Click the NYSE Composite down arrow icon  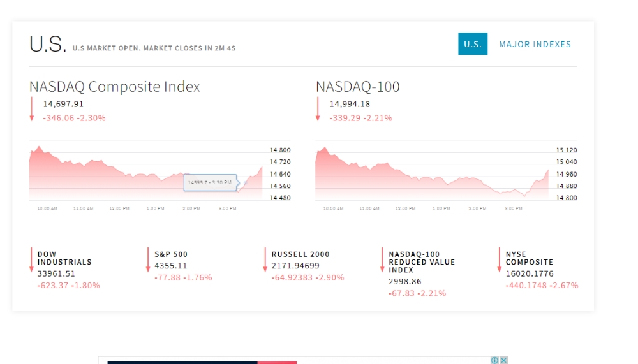[x=499, y=260]
